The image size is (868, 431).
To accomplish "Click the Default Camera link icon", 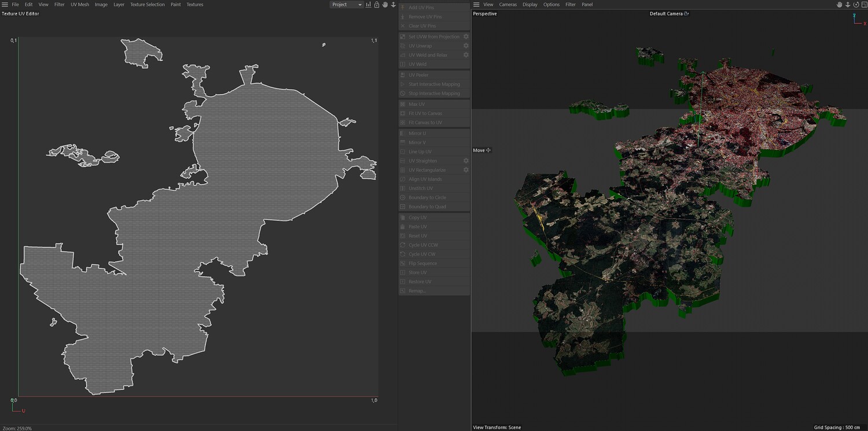I will [x=686, y=14].
